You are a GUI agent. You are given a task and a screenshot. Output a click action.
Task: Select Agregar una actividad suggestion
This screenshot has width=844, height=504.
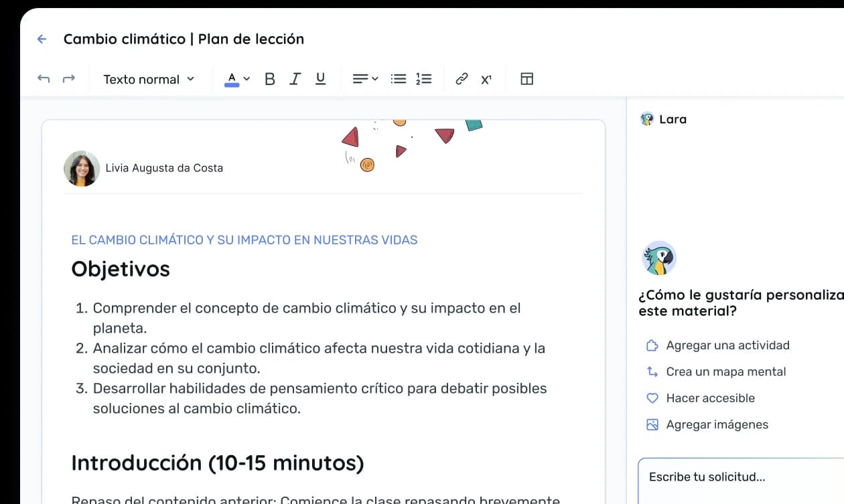[x=717, y=345]
